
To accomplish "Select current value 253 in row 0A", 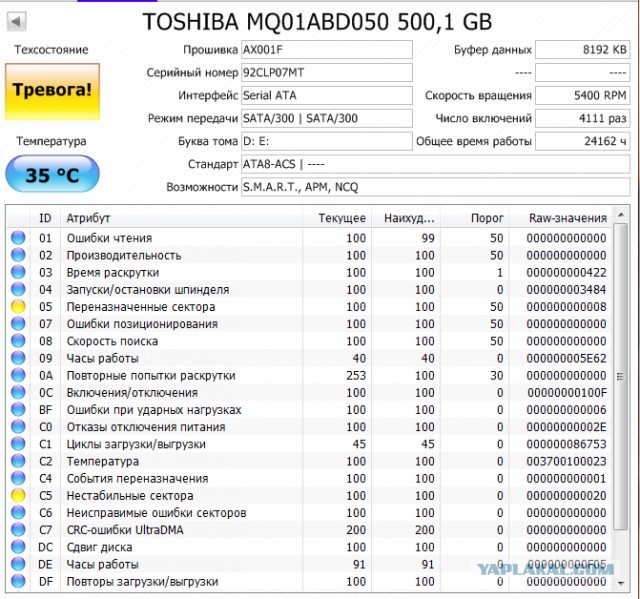I will [356, 375].
